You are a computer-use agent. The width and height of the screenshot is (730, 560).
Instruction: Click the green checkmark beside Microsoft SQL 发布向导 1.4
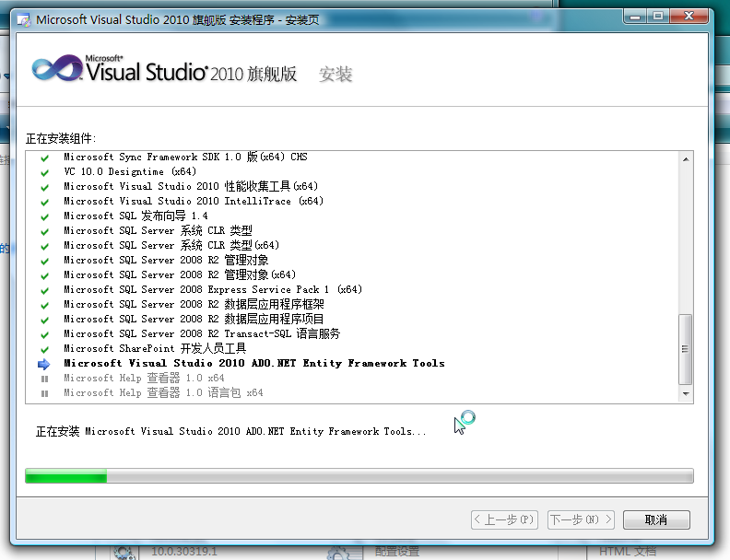44,216
